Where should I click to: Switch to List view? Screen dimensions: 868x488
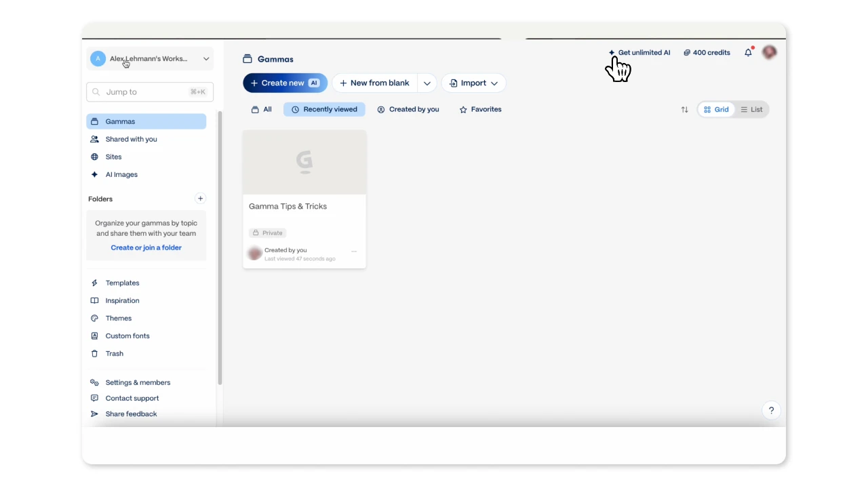click(751, 110)
